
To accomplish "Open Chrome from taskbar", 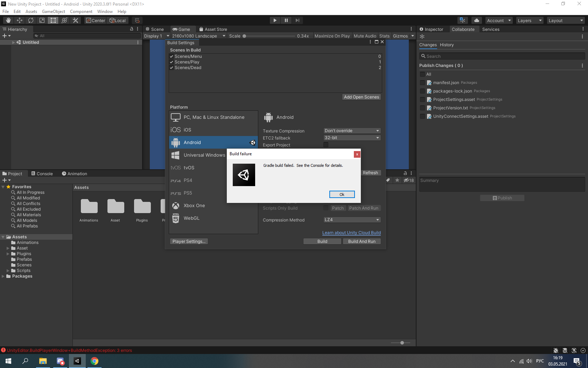I will (94, 361).
